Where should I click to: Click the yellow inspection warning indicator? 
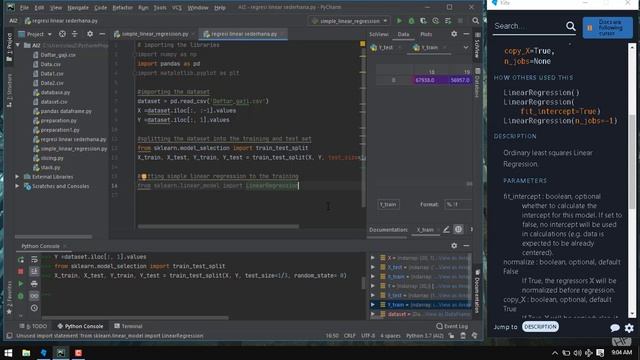point(362,43)
